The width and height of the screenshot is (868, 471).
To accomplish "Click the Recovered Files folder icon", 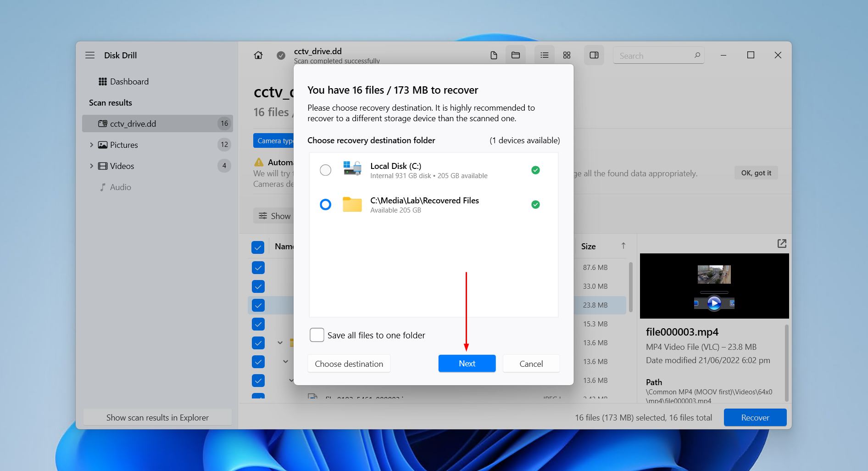I will [352, 204].
